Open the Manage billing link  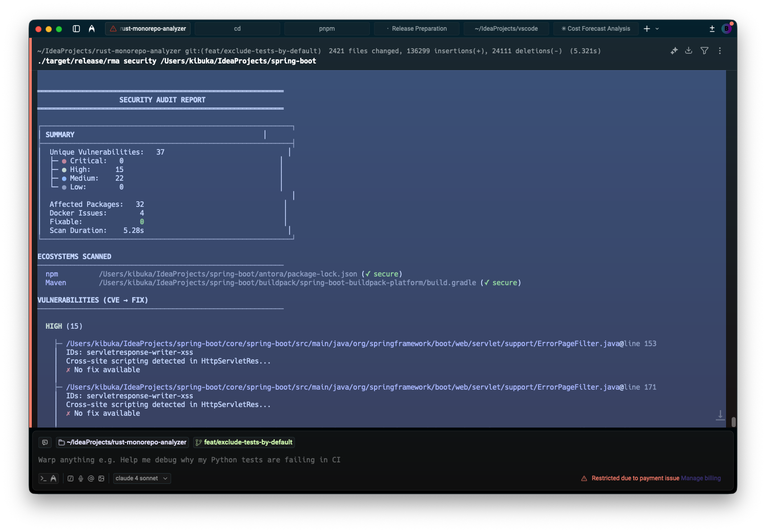pos(700,478)
